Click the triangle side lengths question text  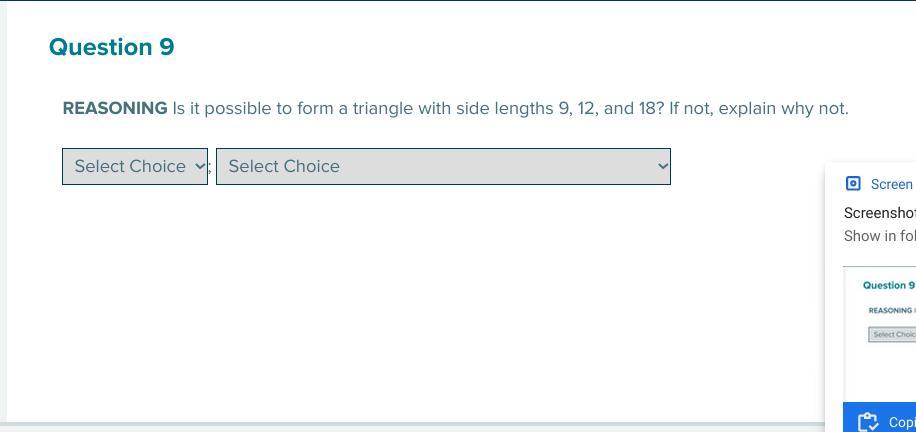[x=418, y=108]
